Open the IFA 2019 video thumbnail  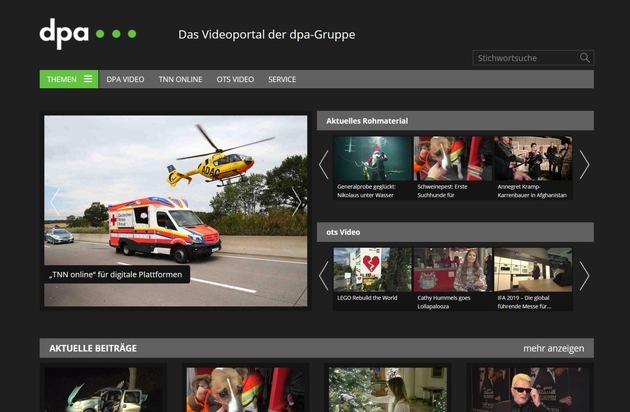[533, 270]
